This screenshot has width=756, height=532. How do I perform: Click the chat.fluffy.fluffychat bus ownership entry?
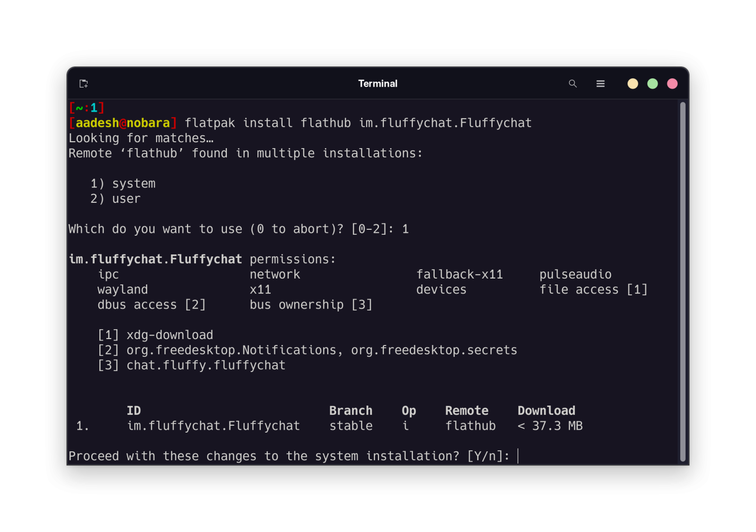(206, 365)
